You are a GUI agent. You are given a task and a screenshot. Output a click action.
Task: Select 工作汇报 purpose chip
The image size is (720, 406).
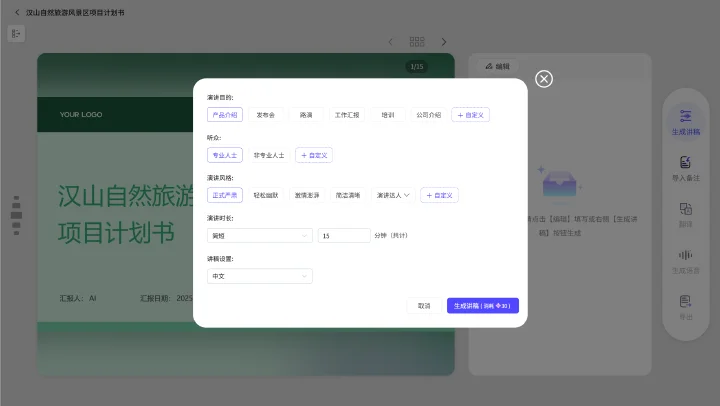coord(347,115)
